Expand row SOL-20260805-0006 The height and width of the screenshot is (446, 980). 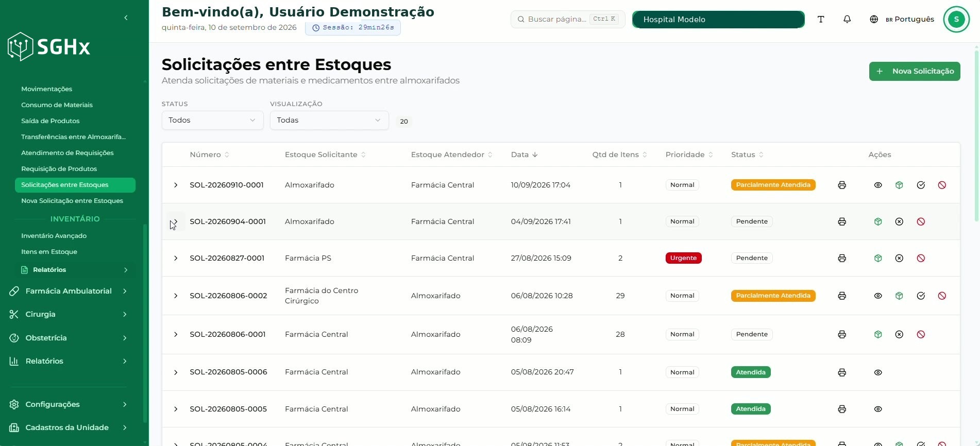coord(176,372)
